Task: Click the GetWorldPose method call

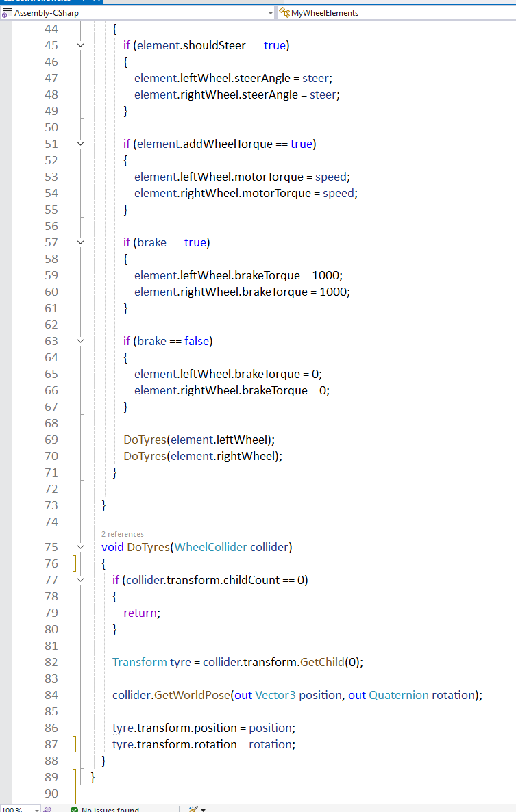Action: coord(192,695)
